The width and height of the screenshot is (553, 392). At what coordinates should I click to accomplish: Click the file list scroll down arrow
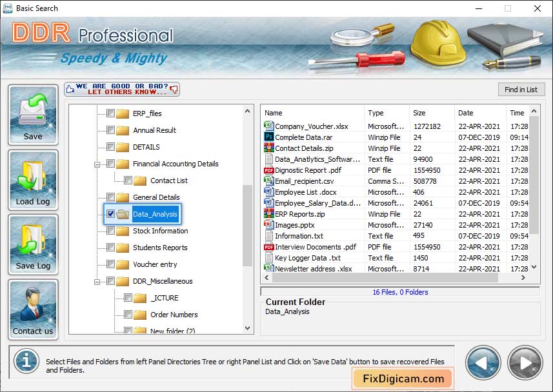point(534,267)
